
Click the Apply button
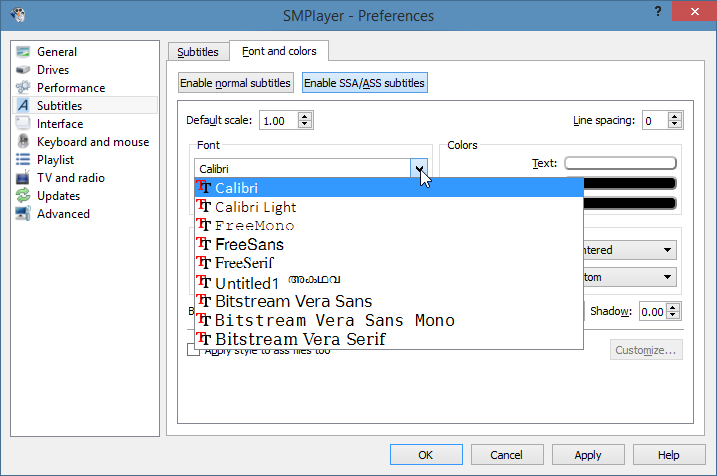click(588, 455)
